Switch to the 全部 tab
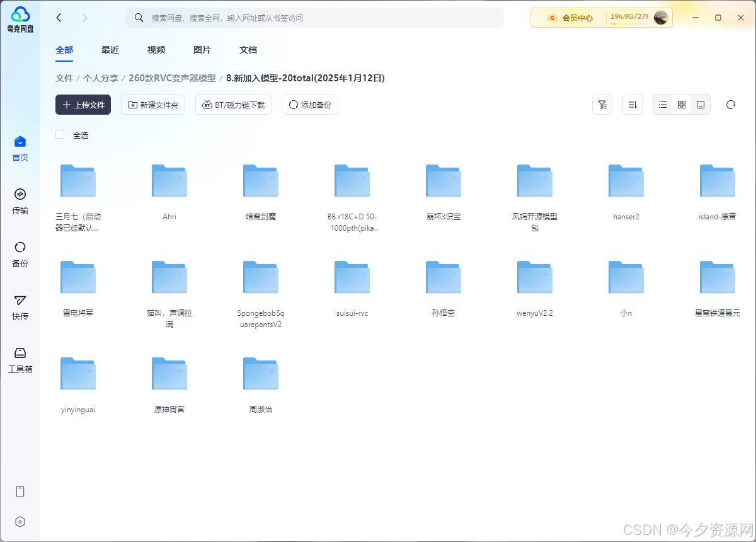This screenshot has height=542, width=756. pos(64,50)
